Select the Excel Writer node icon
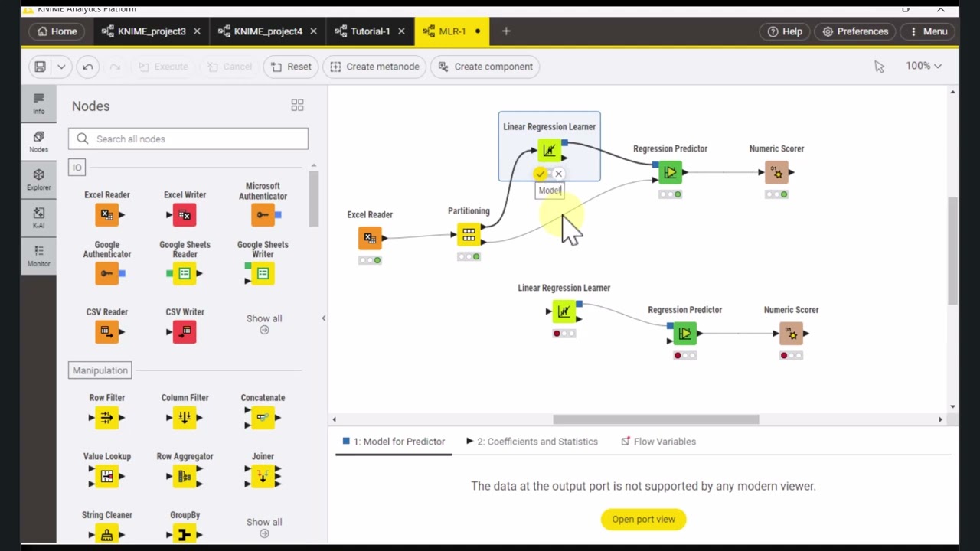This screenshot has height=551, width=980. coord(185,215)
